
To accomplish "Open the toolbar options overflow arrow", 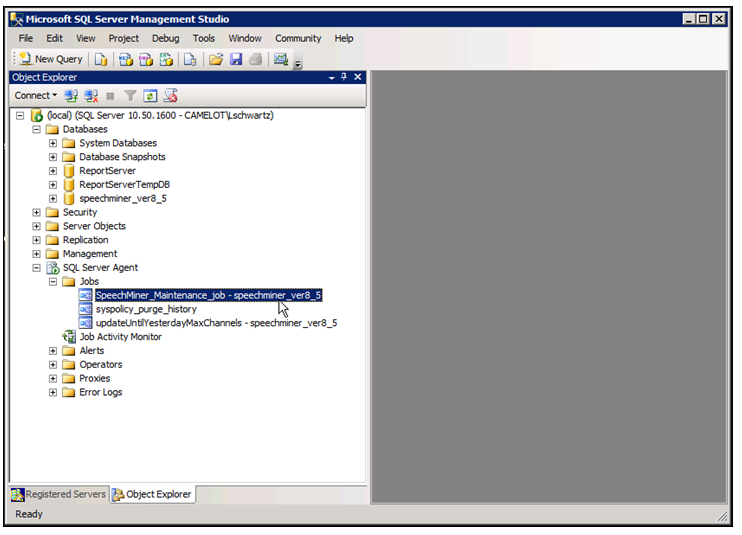I will click(x=298, y=63).
